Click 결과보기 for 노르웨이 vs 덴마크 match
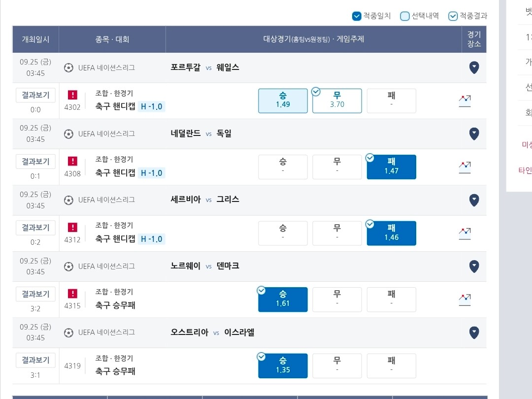 35,294
